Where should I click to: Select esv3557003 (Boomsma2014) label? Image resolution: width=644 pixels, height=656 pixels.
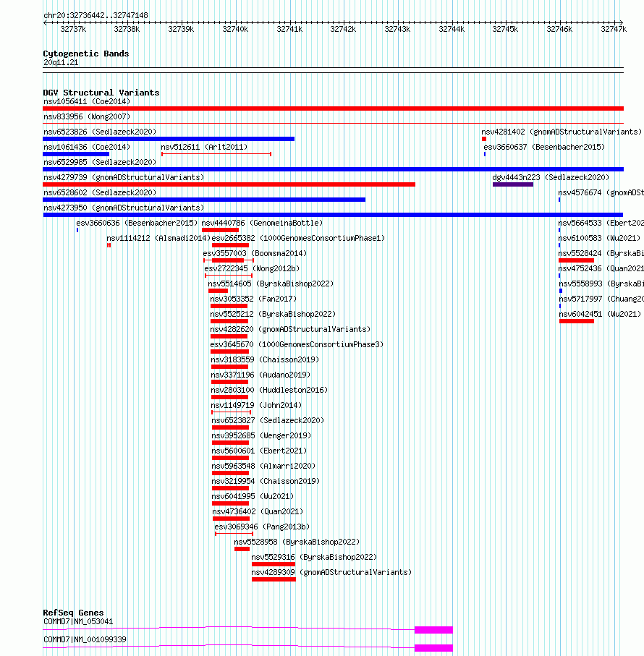point(255,254)
